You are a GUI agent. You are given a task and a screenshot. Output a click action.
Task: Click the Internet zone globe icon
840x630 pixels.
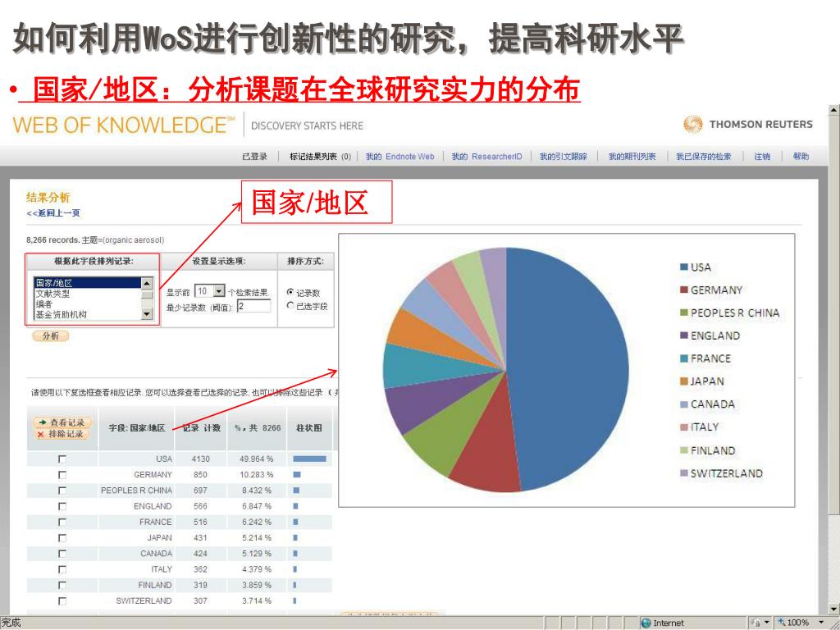(646, 623)
